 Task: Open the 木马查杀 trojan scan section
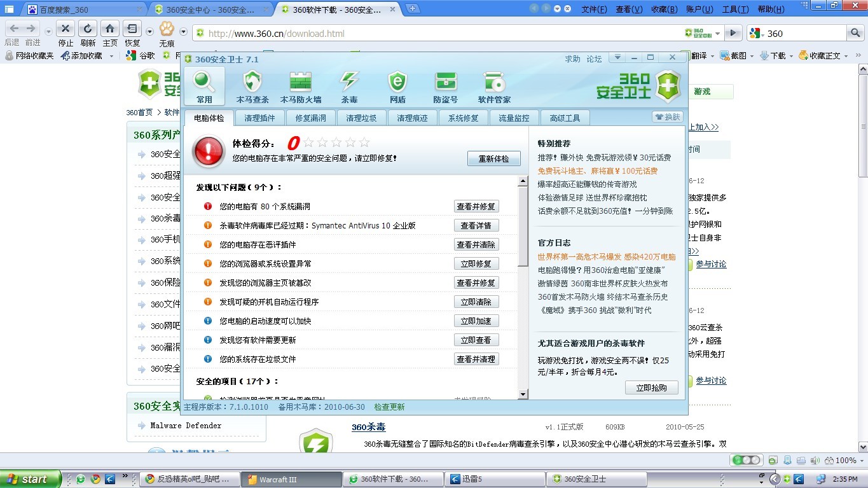point(253,86)
